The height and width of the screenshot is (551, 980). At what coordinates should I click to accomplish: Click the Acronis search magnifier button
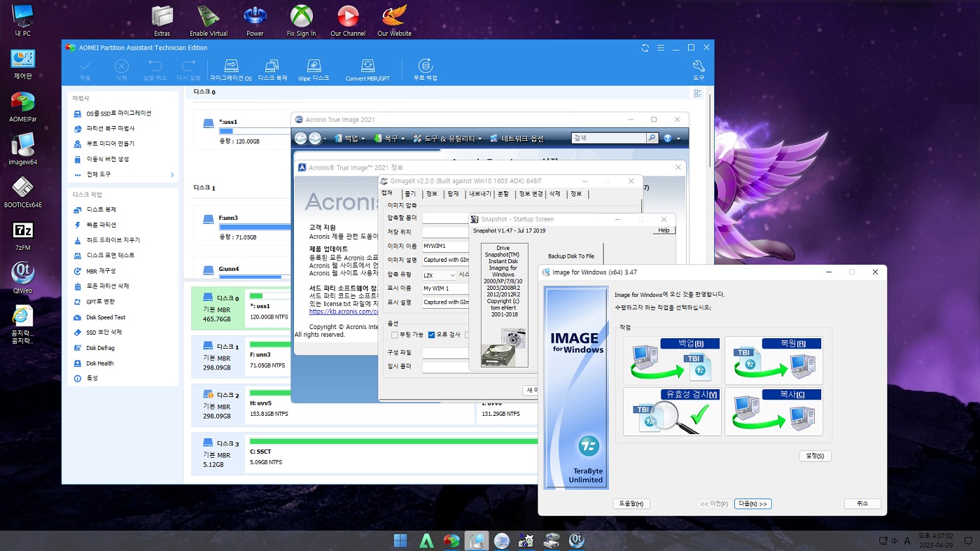(x=652, y=139)
